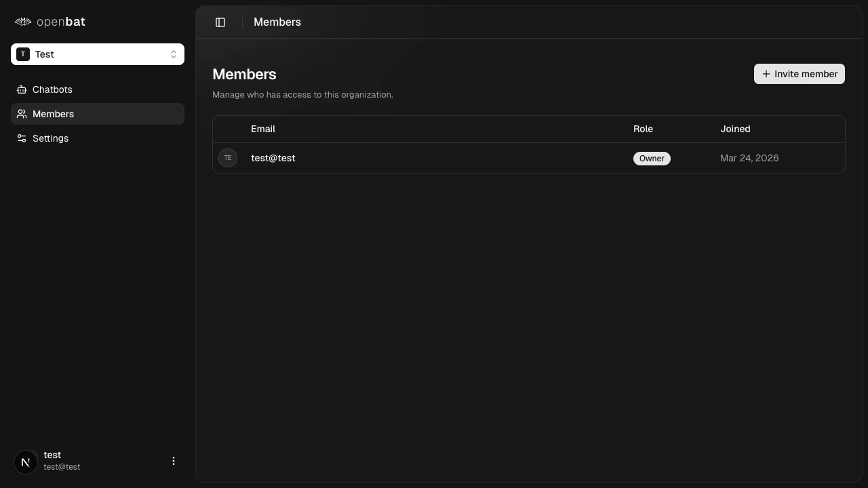Viewport: 868px width, 488px height.
Task: Select the Chatbots robot icon
Action: 21,89
